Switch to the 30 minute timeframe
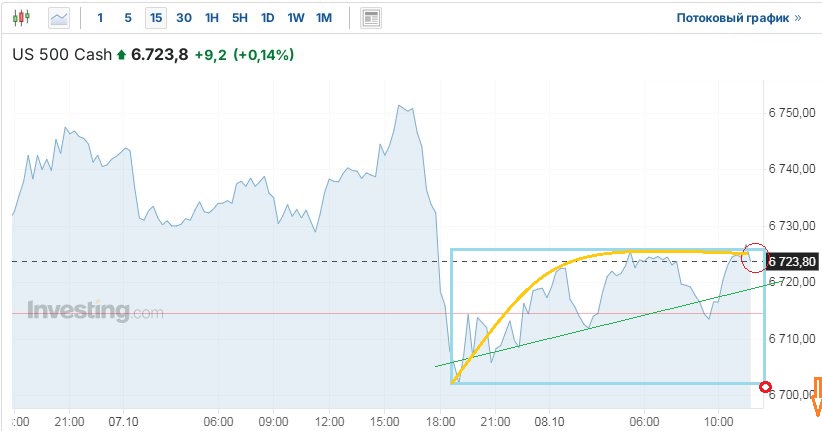 point(184,18)
